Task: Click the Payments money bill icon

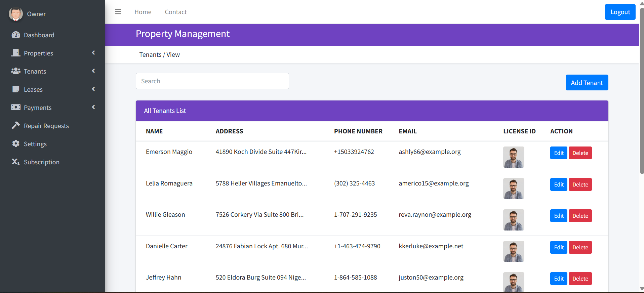Action: coord(16,108)
